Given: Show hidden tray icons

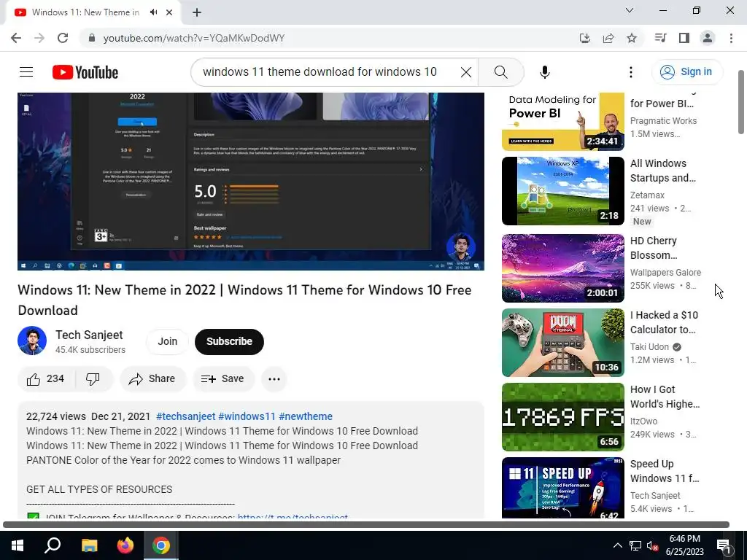Looking at the screenshot, I should coord(617,545).
